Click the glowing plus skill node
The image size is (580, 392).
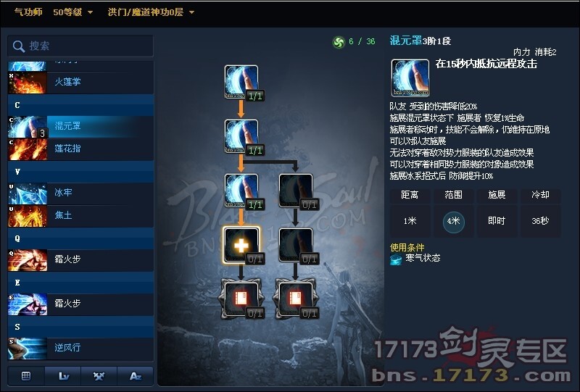[241, 245]
